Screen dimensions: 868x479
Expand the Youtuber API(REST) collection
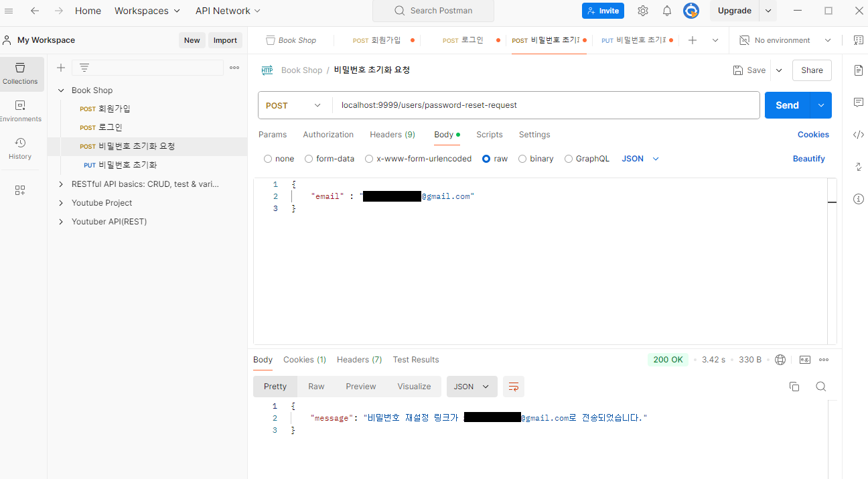tap(61, 222)
